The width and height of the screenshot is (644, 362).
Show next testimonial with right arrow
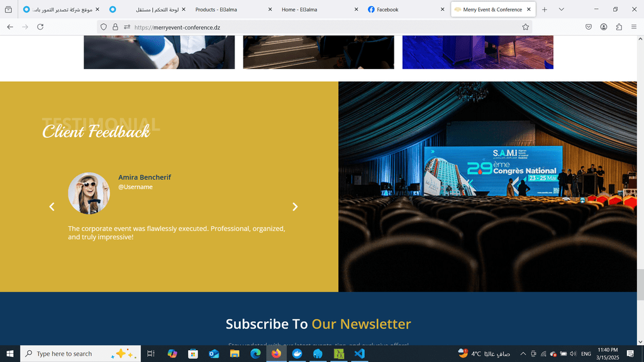click(x=295, y=206)
